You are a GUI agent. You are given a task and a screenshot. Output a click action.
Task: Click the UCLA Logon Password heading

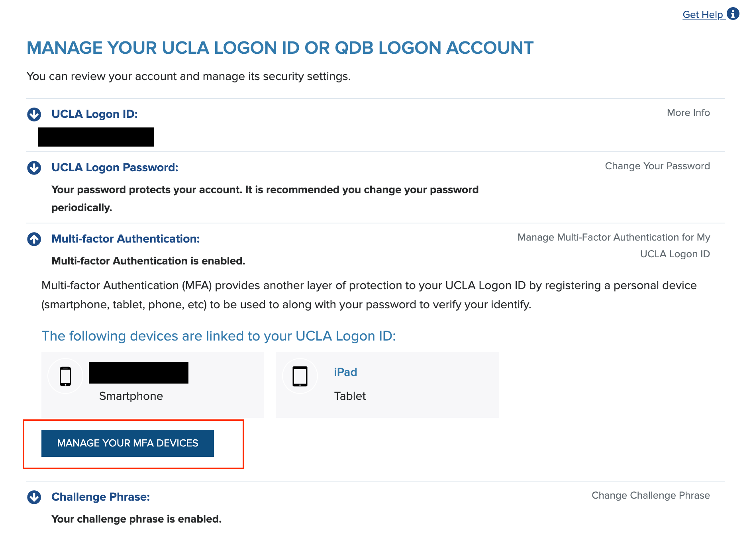coord(115,168)
